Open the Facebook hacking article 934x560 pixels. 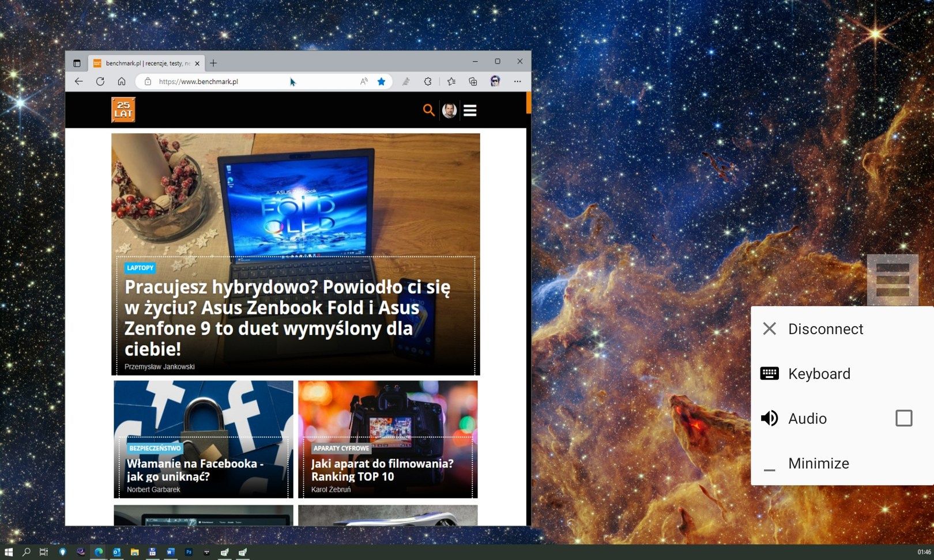click(x=195, y=470)
